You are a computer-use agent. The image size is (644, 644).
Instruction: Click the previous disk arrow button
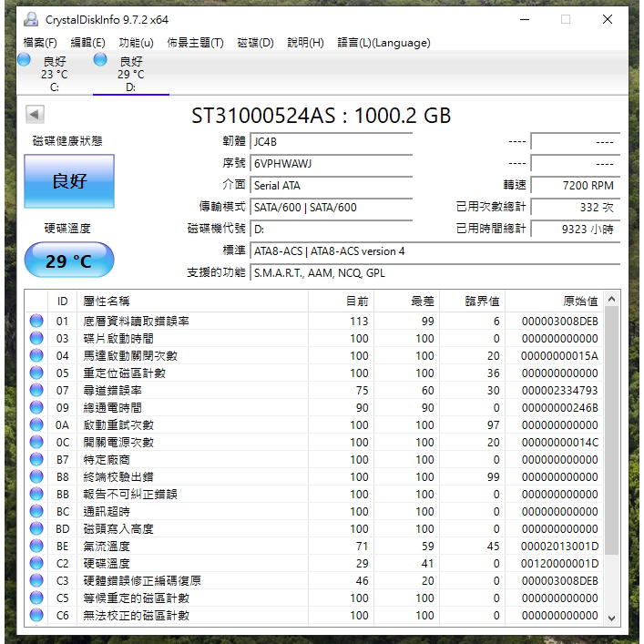pyautogui.click(x=35, y=114)
